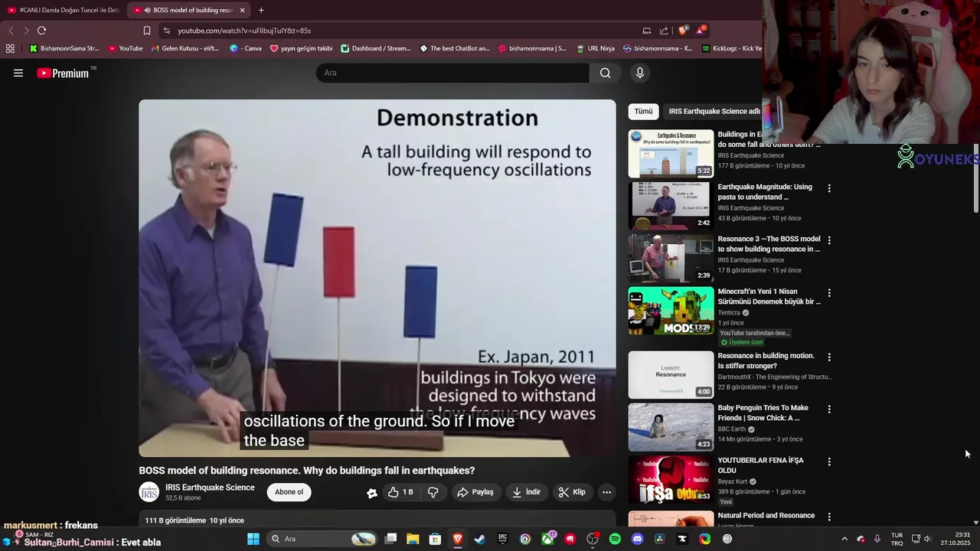Focus the YouTube 'Ara' search box

pos(452,73)
